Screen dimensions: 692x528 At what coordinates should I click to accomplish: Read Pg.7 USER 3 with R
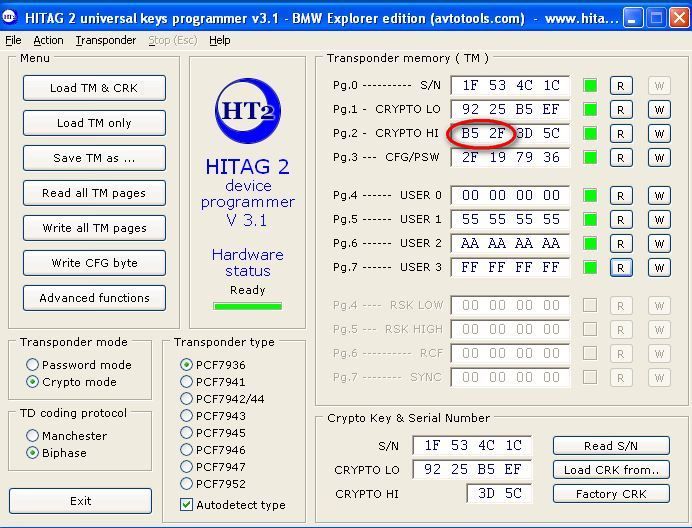pos(621,268)
